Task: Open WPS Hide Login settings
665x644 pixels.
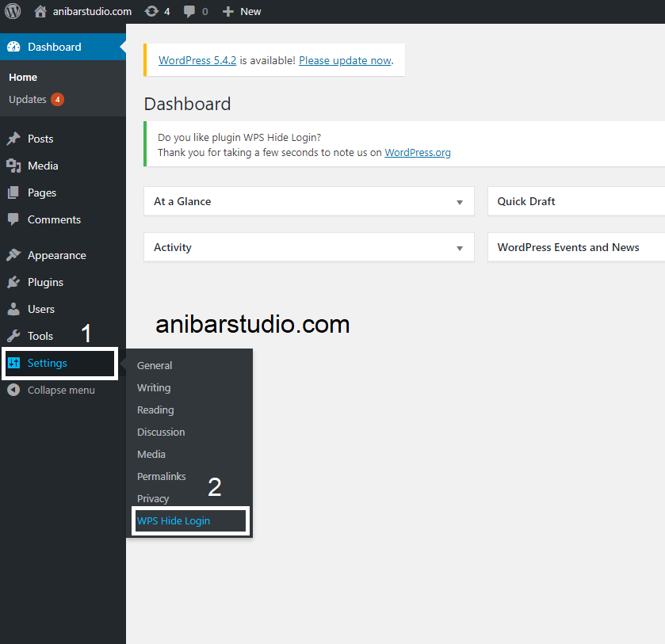Action: [x=174, y=520]
